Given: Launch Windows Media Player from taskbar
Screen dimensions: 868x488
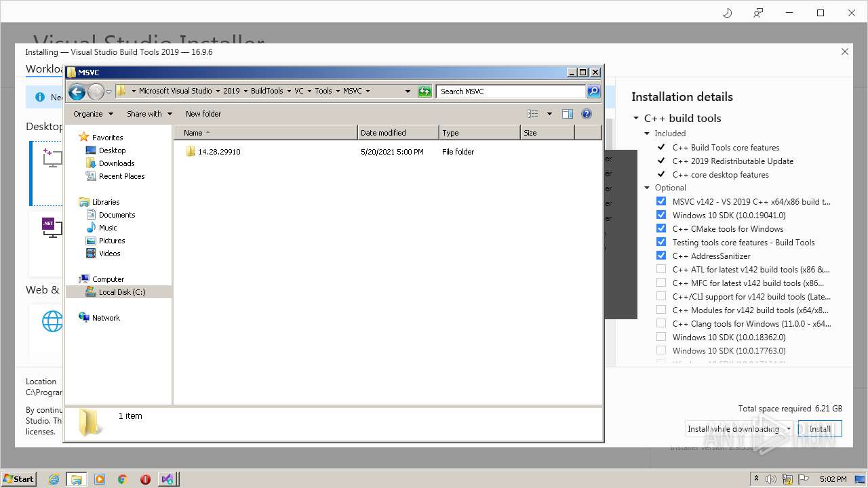Looking at the screenshot, I should click(x=100, y=479).
